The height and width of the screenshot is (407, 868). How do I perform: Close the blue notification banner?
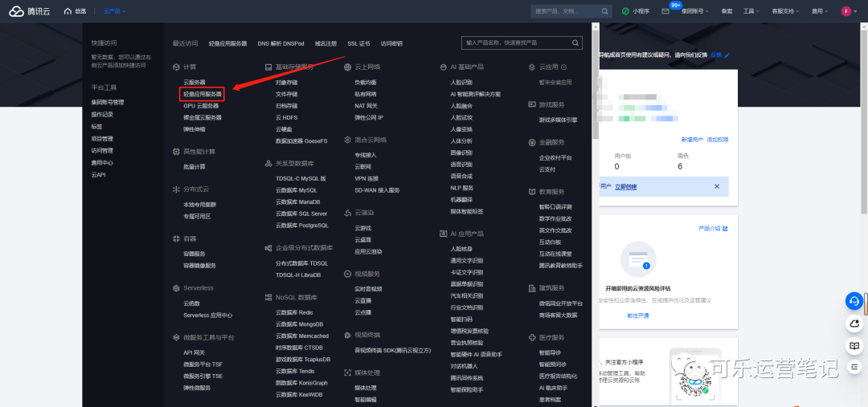pos(717,186)
